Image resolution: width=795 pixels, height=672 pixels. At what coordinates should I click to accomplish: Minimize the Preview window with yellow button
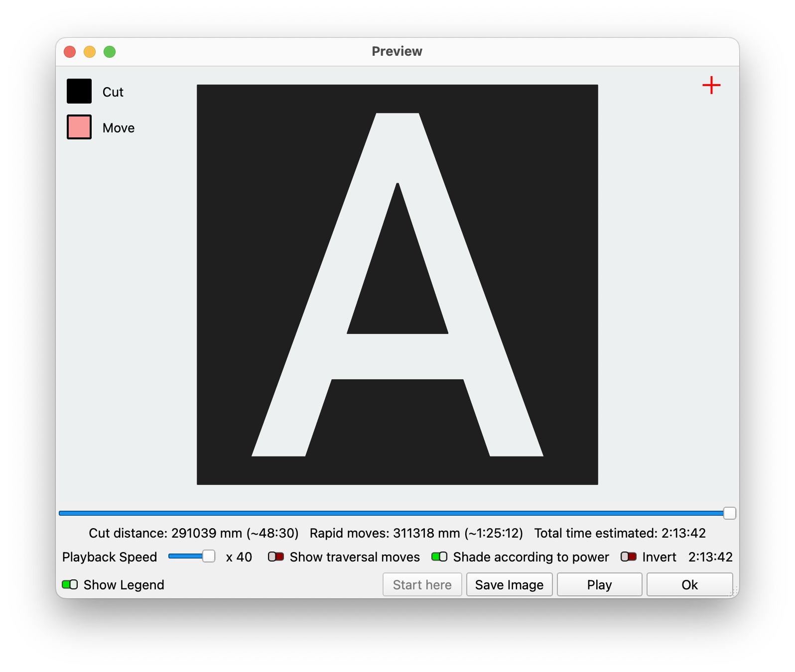(x=90, y=52)
